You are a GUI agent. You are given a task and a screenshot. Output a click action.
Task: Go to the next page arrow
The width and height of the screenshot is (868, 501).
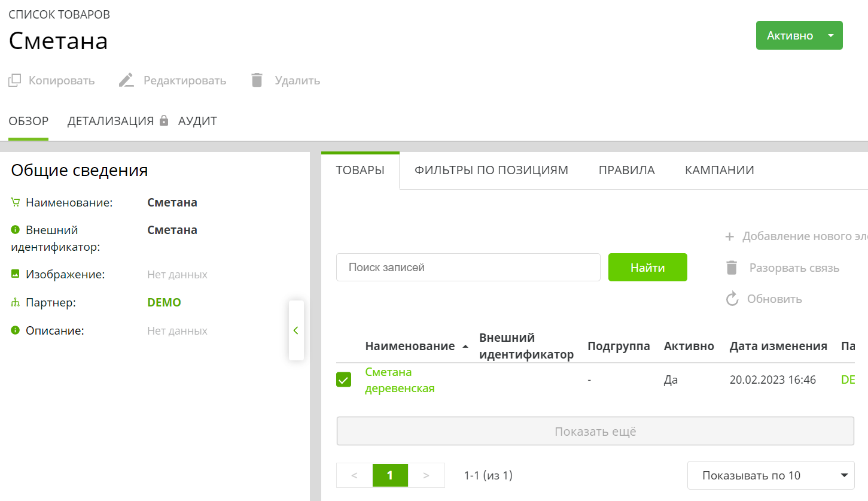pos(426,475)
